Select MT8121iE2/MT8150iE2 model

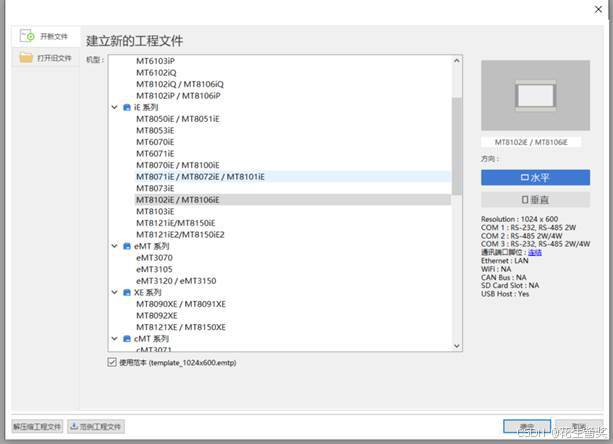point(180,235)
